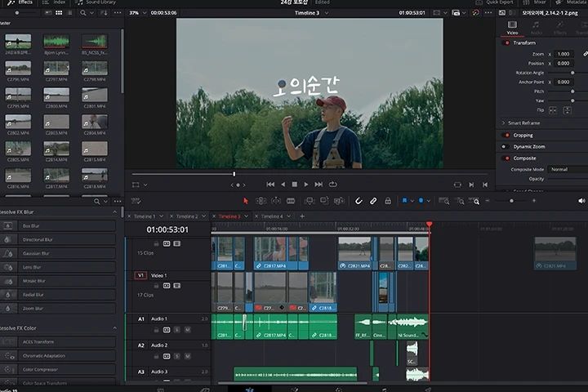Screen dimensions: 588x392
Task: Solo the Audio 1 track
Action: [177, 330]
